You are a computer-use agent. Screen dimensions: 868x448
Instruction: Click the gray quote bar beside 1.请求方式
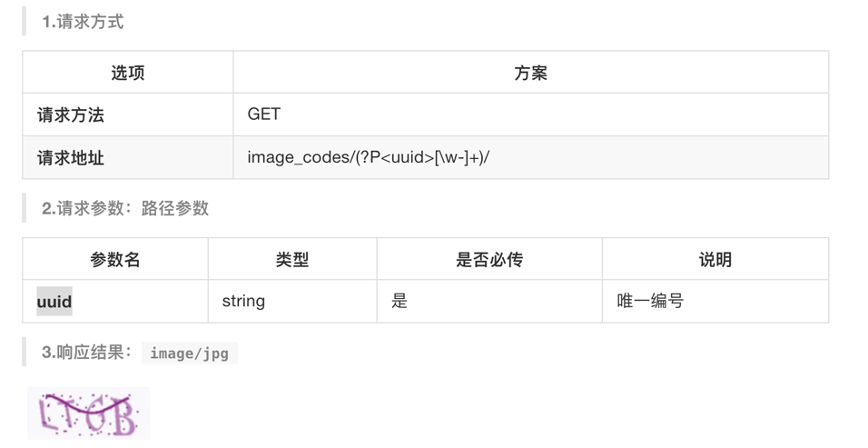coord(25,22)
